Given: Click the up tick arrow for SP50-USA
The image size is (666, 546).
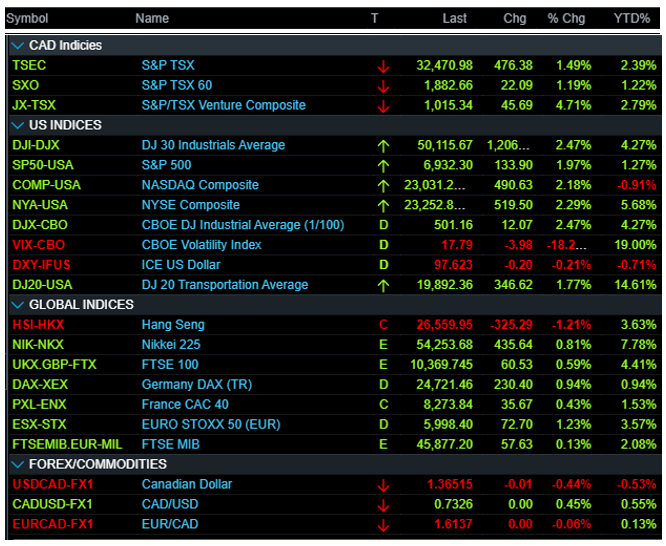Looking at the screenshot, I should pyautogui.click(x=383, y=166).
